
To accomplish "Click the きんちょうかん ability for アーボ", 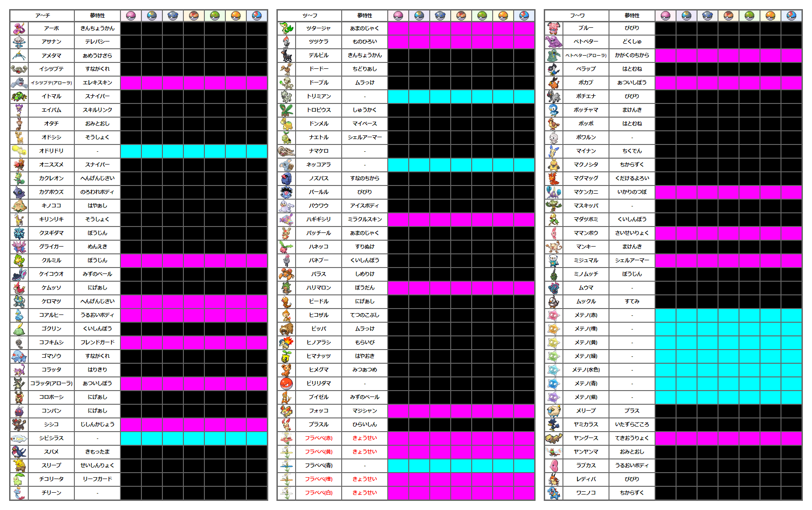I will [97, 28].
